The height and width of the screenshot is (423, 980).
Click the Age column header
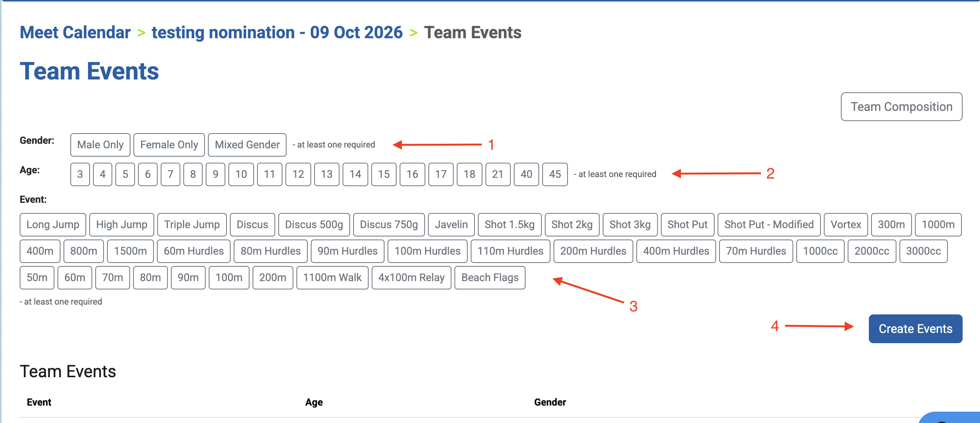(x=314, y=403)
